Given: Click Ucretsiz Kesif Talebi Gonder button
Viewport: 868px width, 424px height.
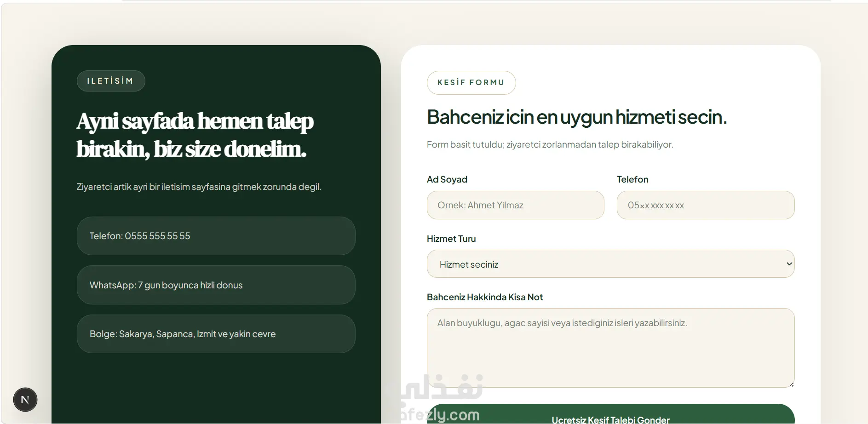Looking at the screenshot, I should [x=610, y=414].
